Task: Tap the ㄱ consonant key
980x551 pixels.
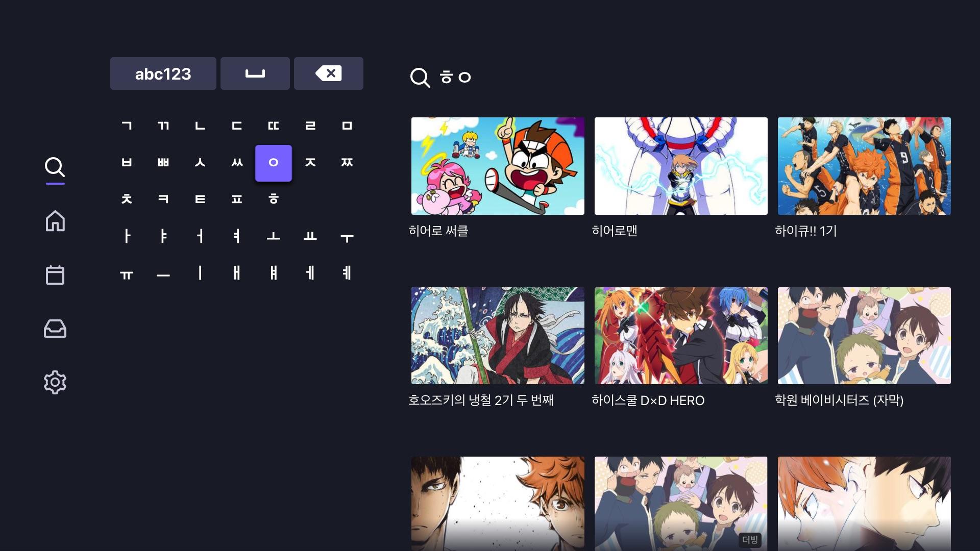Action: point(127,126)
